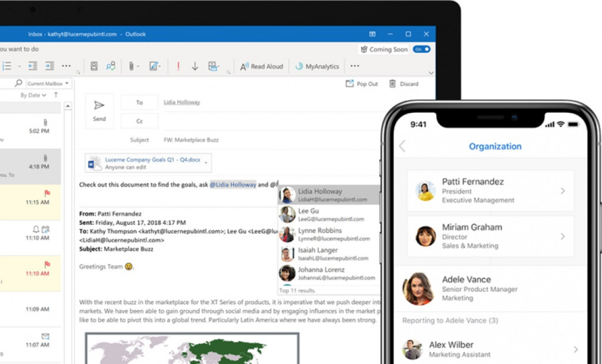The image size is (602, 364).
Task: Open MyAnalytics from the ribbon
Action: [317, 66]
